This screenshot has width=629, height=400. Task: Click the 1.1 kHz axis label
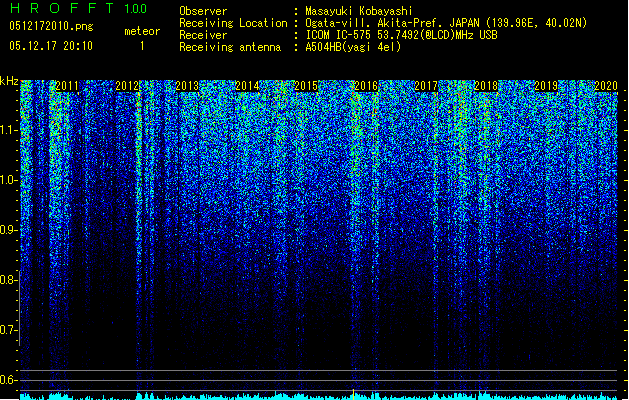coord(8,130)
